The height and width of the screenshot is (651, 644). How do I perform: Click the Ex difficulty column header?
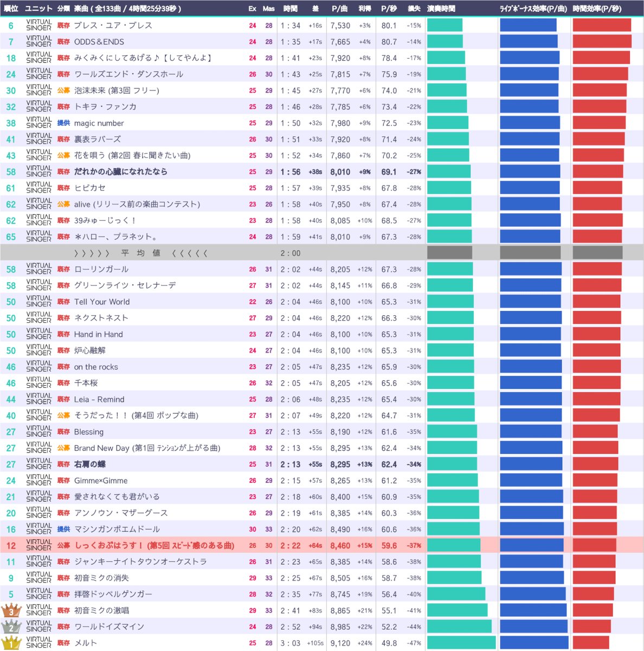(253, 9)
